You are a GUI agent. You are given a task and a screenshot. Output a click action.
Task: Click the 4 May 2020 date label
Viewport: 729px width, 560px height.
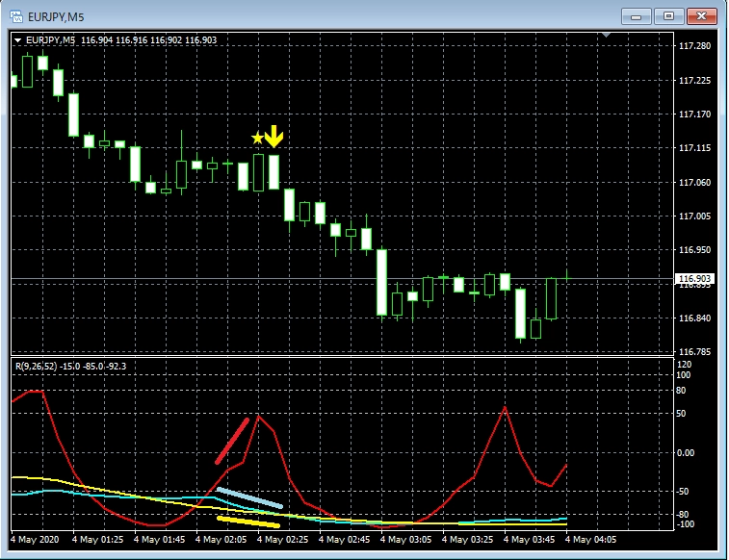37,540
